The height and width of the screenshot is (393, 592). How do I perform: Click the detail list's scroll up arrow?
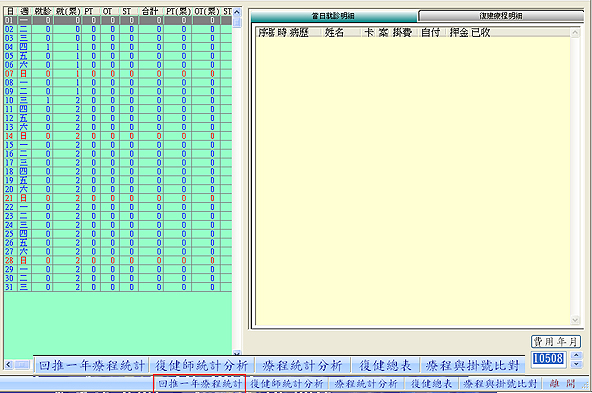(x=575, y=33)
